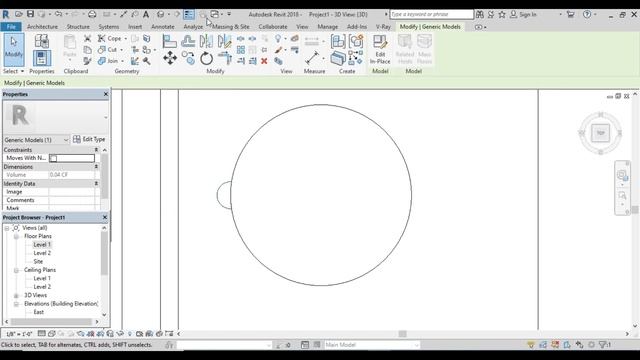Image resolution: width=640 pixels, height=360 pixels.
Task: Click the Edit Type button
Action: [x=89, y=139]
